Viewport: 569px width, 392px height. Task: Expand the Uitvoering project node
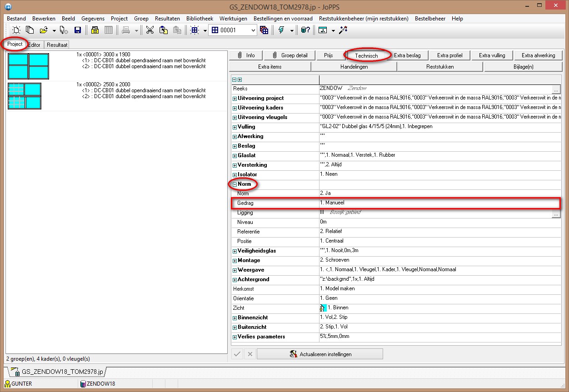(x=235, y=99)
